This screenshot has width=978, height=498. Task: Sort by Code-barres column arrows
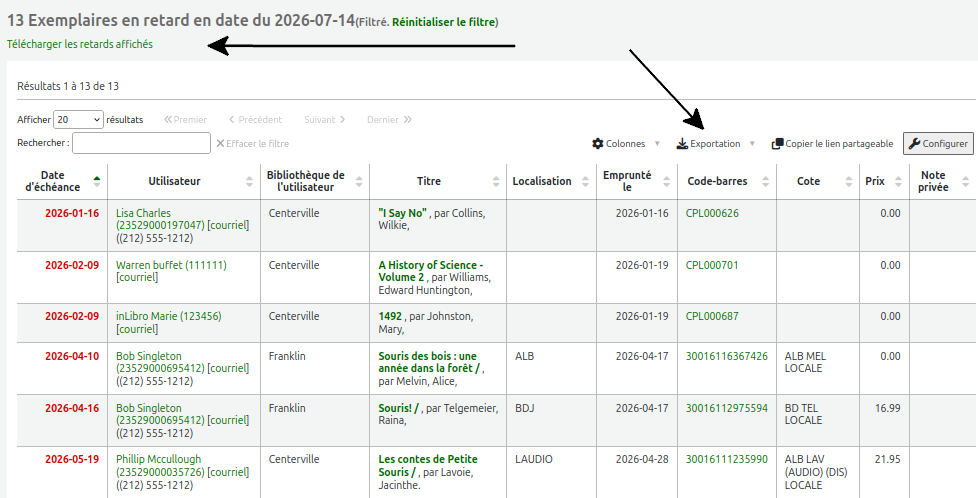(x=765, y=181)
